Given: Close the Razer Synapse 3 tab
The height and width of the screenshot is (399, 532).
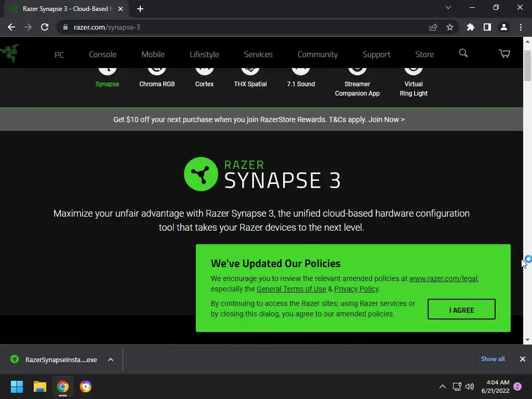Looking at the screenshot, I should pyautogui.click(x=121, y=9).
